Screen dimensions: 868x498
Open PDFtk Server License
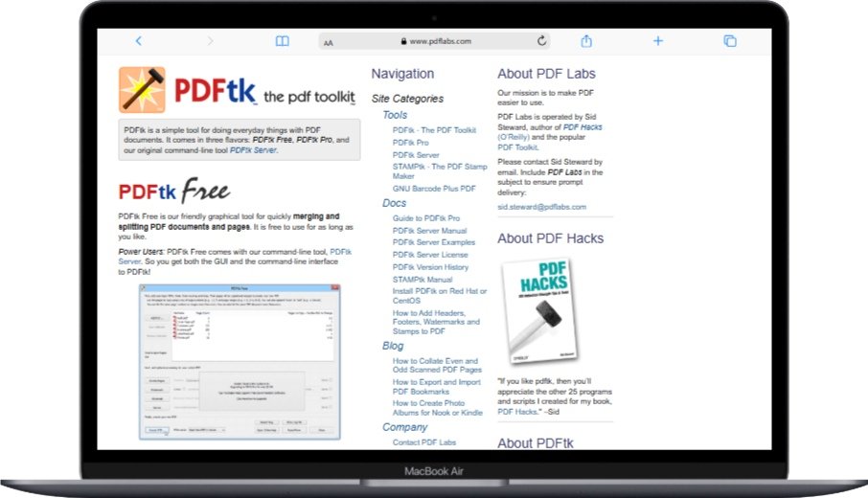tap(430, 255)
